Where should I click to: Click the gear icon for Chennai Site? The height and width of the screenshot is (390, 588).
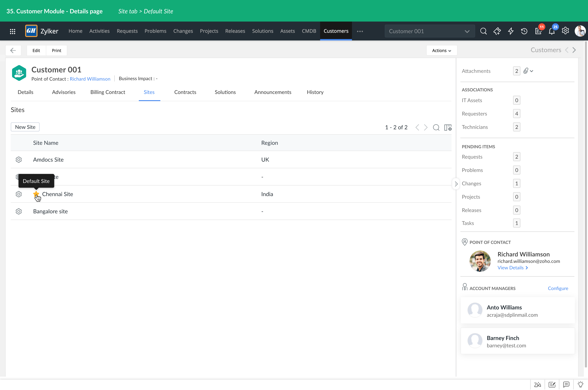(19, 194)
